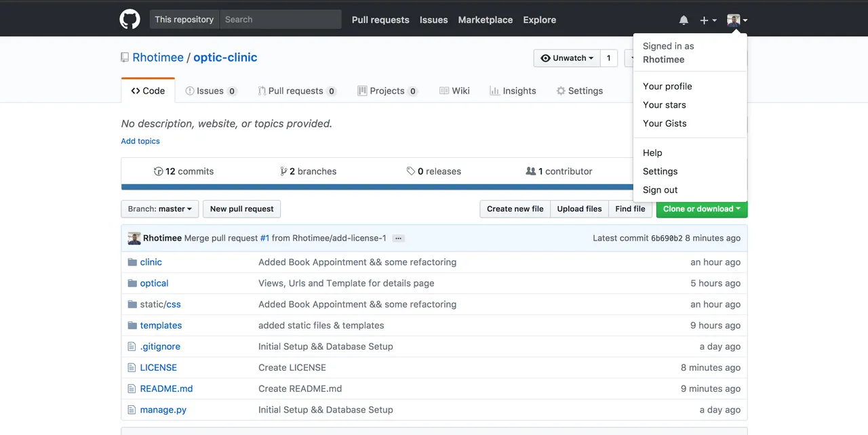Open the templates folder
The image size is (868, 435).
161,325
